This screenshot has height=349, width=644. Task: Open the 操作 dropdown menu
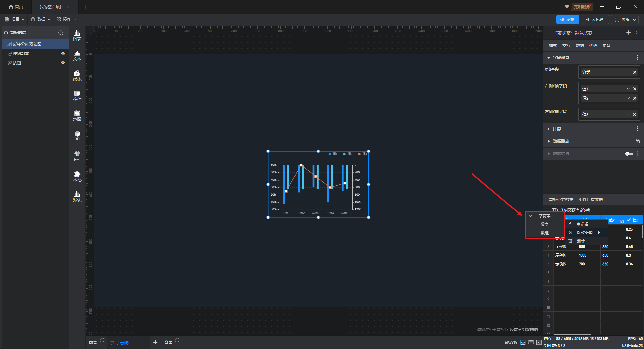(x=66, y=19)
